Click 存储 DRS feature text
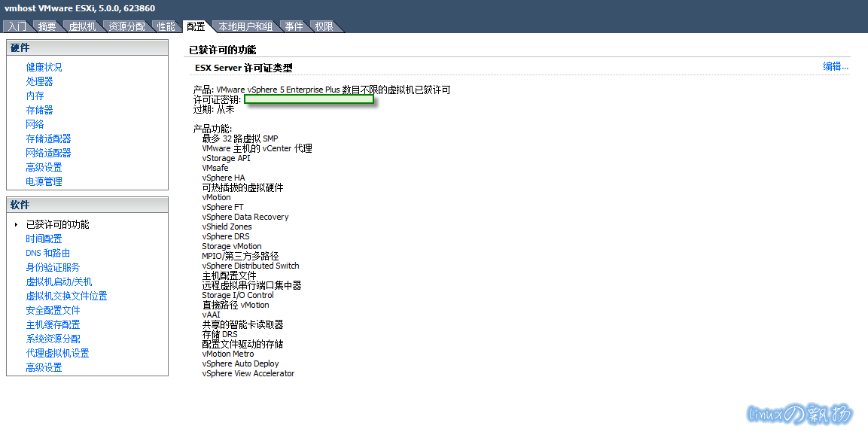 [x=220, y=334]
